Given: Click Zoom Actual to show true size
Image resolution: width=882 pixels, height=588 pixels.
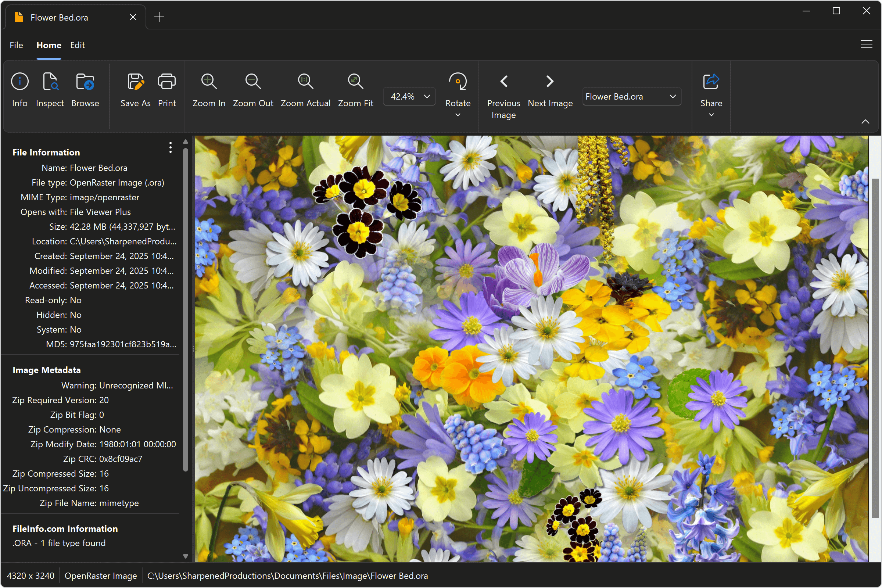Looking at the screenshot, I should pos(305,90).
